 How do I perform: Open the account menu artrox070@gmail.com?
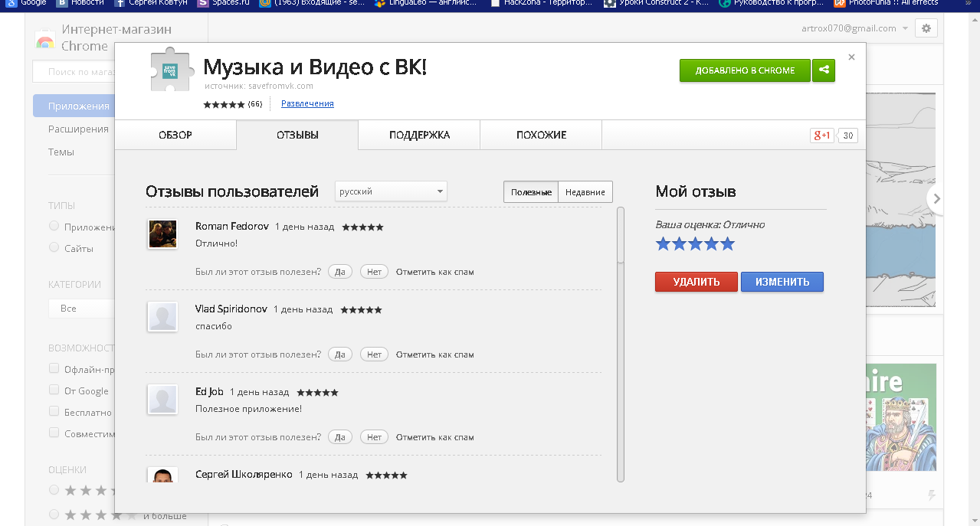(x=854, y=28)
